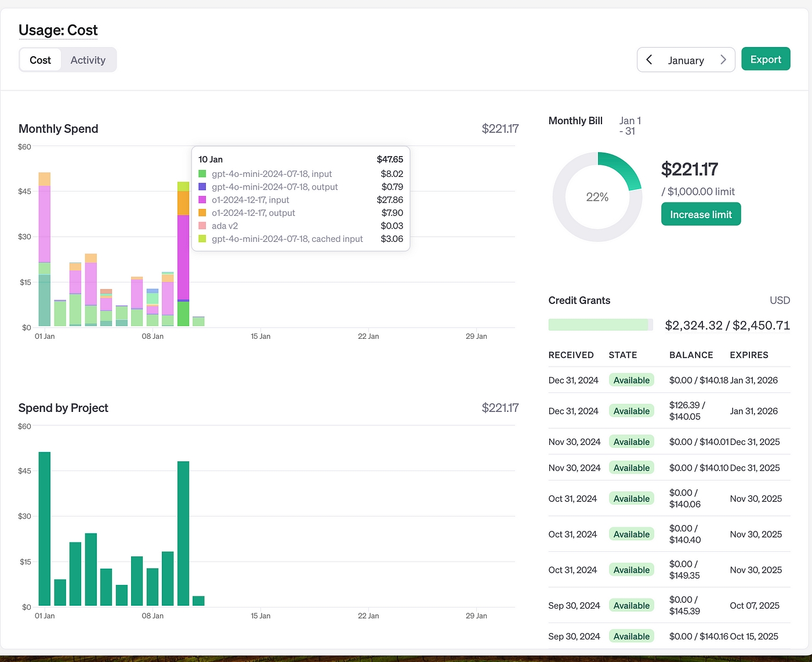Click green gpt-4o-mini input legend swatch
This screenshot has height=662, width=812.
(202, 173)
